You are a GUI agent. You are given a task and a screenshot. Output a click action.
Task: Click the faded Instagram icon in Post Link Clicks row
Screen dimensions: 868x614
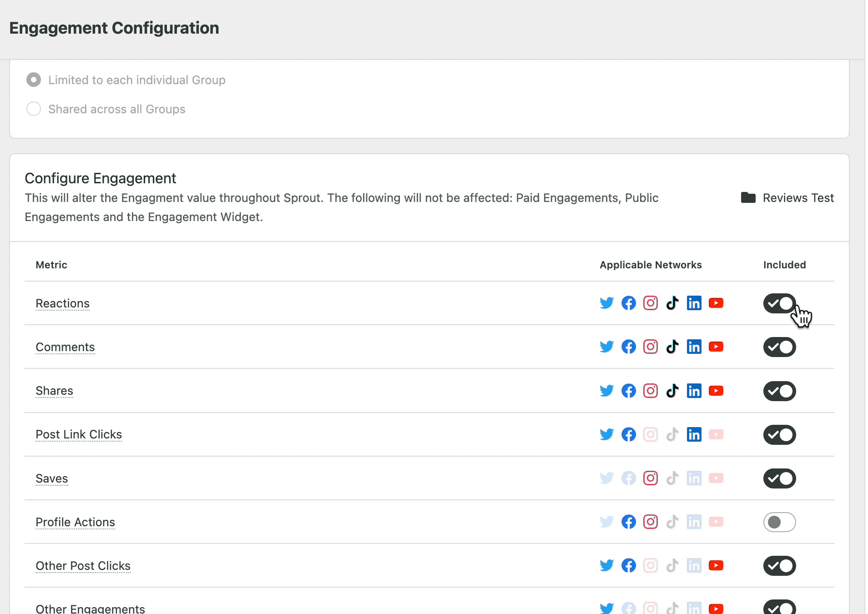click(651, 434)
